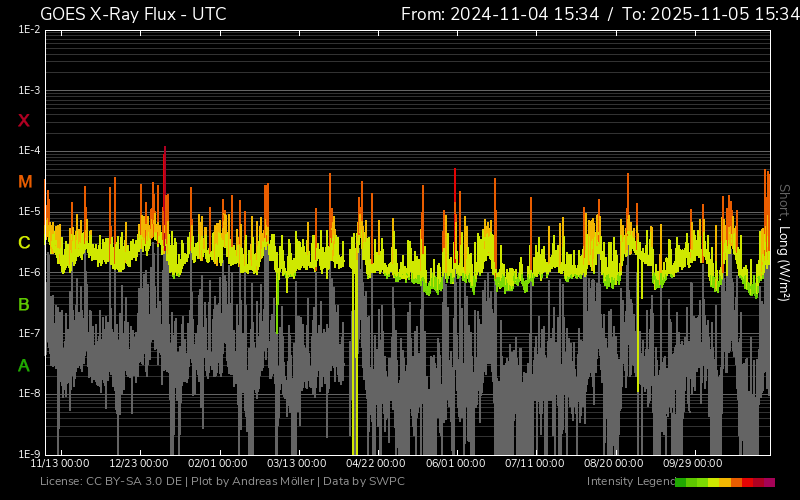This screenshot has width=800, height=500.
Task: Click the Intensity Legend color bar
Action: click(725, 482)
